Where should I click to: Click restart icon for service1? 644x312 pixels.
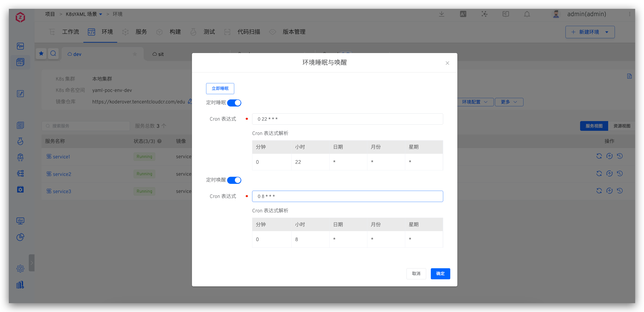pyautogui.click(x=599, y=156)
